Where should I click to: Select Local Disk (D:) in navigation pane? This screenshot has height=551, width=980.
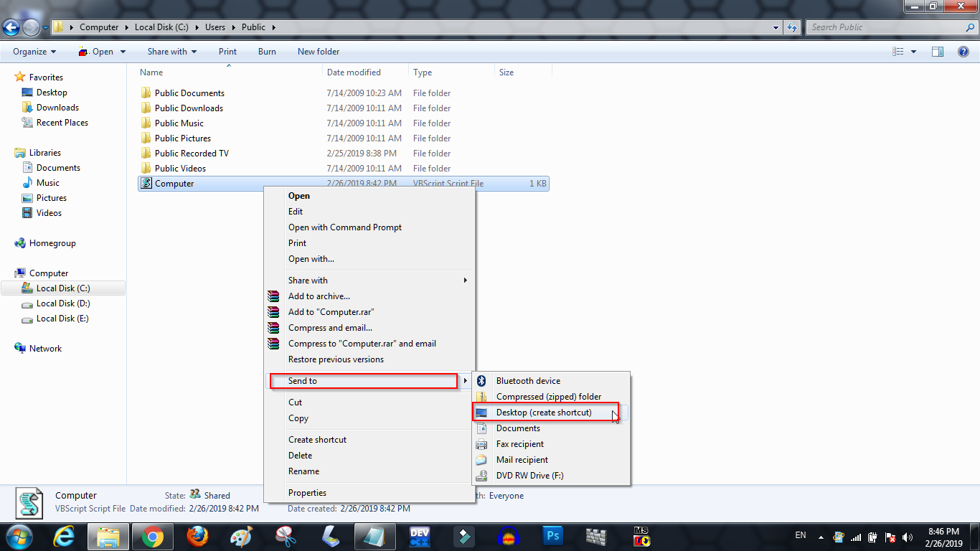[x=63, y=303]
